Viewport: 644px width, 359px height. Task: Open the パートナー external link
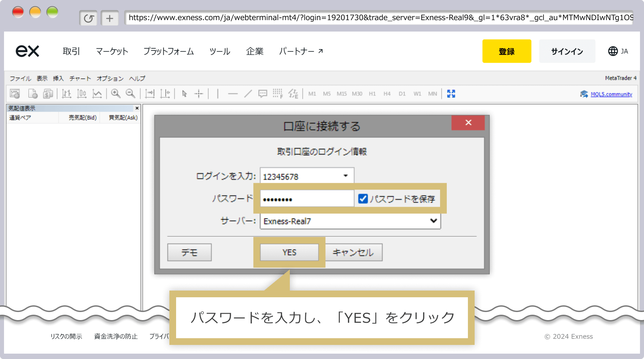point(301,51)
